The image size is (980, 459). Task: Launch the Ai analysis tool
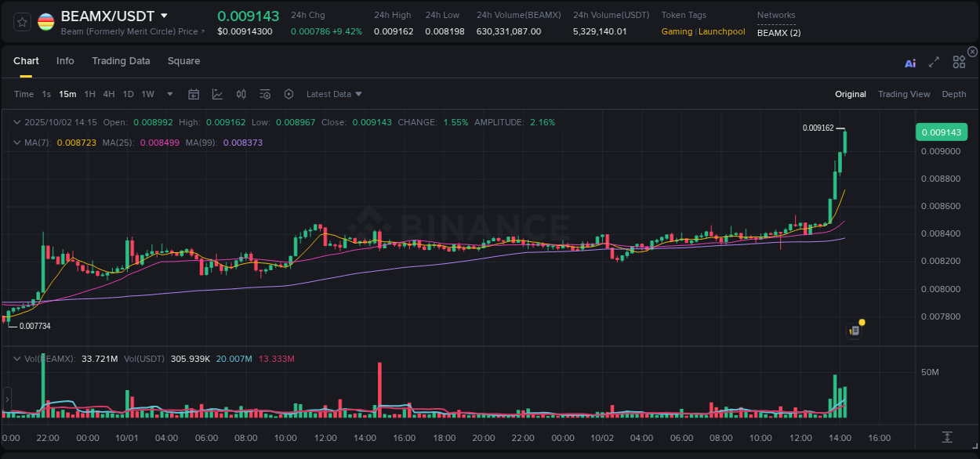click(x=910, y=63)
